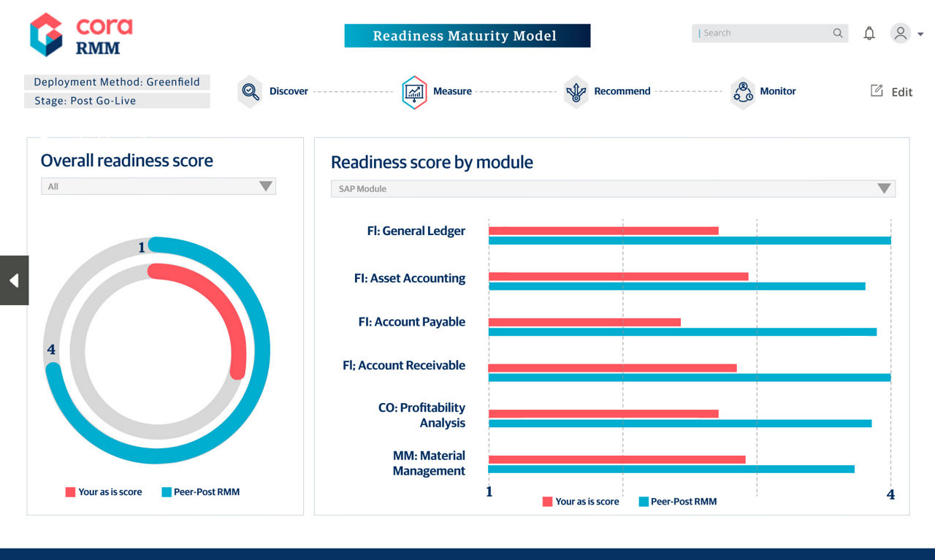935x560 pixels.
Task: Click into the Search field
Action: pos(760,33)
